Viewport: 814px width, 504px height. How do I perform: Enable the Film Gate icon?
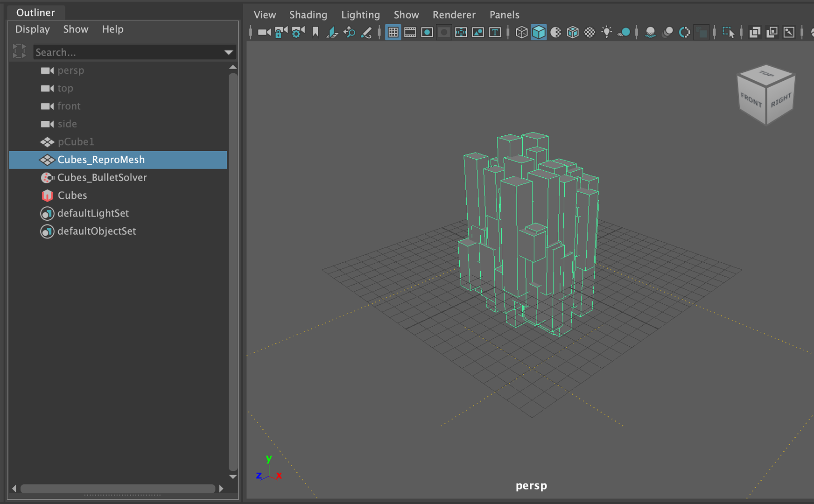410,32
